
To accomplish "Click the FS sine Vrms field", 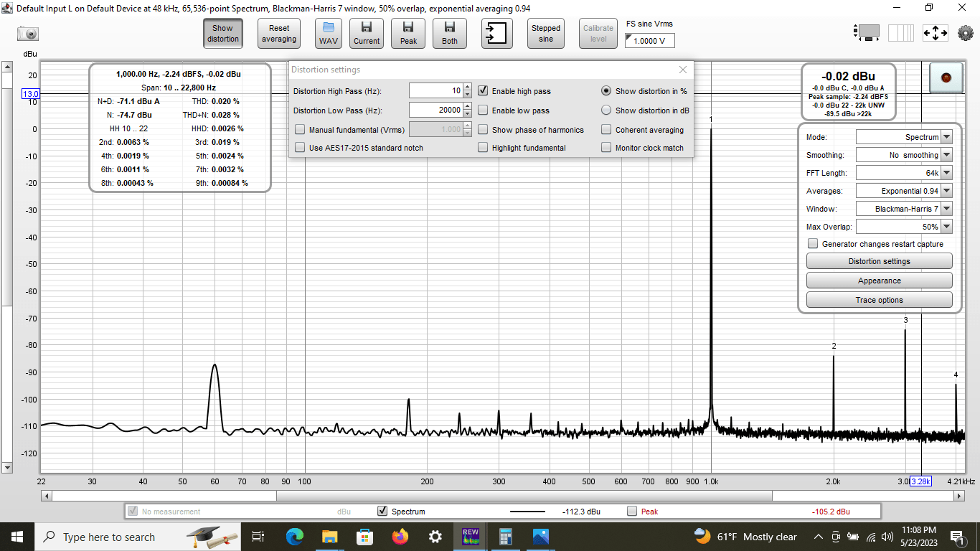I will tap(650, 41).
